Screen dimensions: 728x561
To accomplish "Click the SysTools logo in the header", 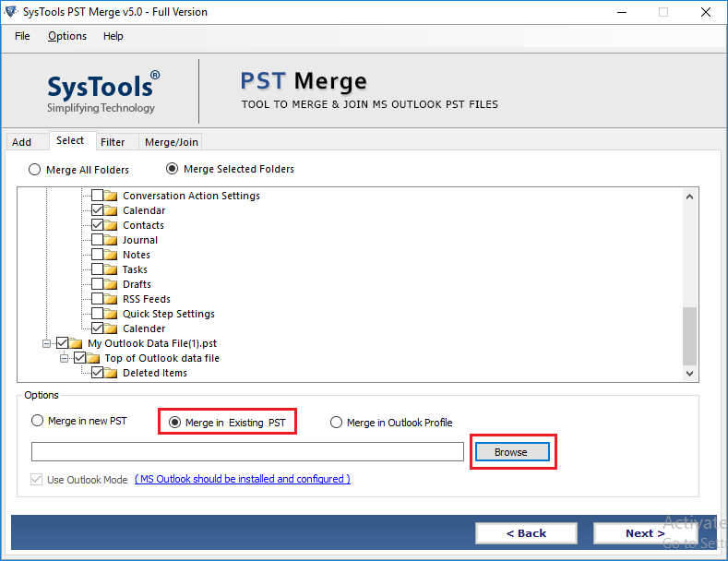I will pyautogui.click(x=103, y=92).
